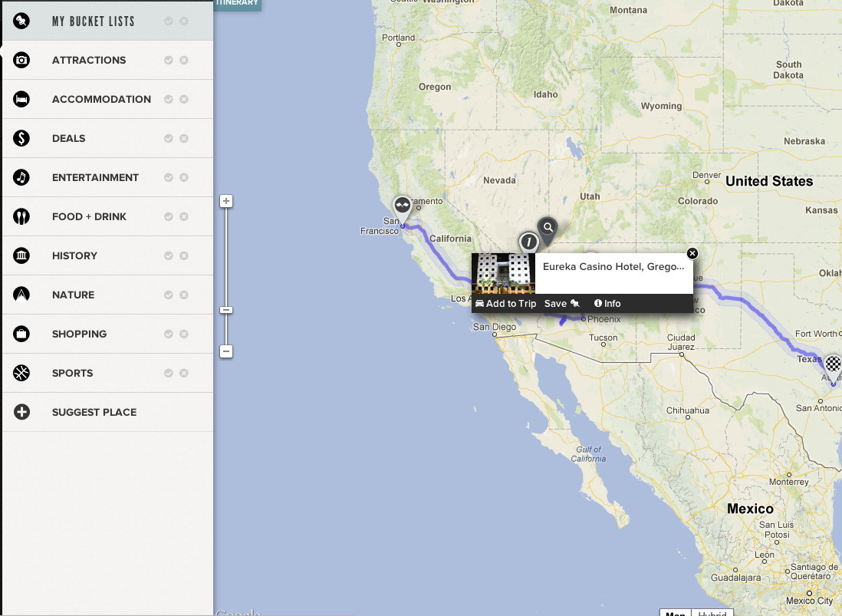Select the Shopping bag icon
Screen dimensions: 842x616
pos(21,334)
